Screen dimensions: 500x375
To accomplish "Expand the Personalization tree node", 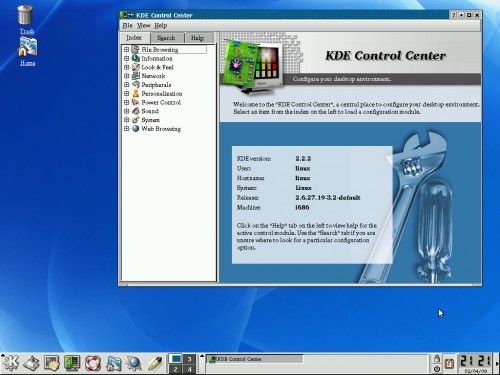I will coord(127,93).
